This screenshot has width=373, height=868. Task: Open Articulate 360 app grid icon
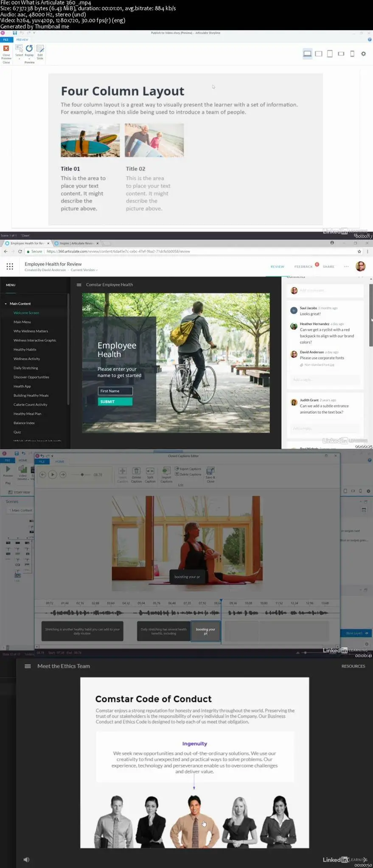pos(10,266)
